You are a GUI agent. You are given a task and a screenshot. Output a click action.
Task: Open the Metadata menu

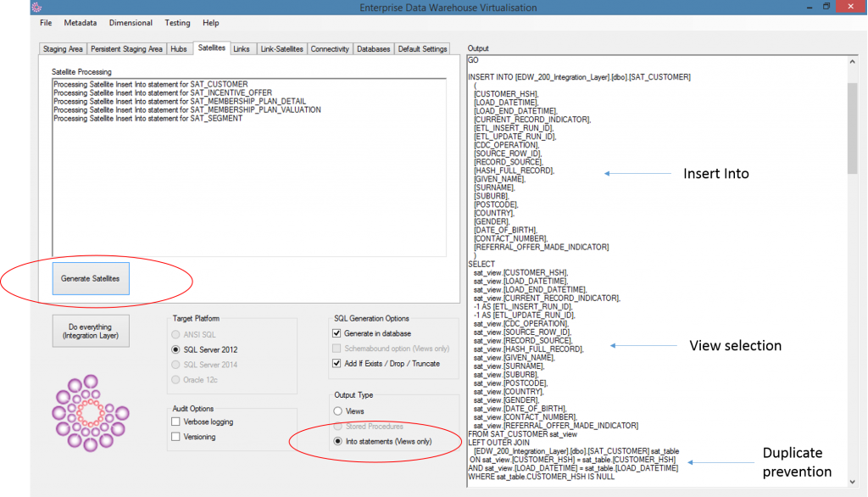coord(80,23)
